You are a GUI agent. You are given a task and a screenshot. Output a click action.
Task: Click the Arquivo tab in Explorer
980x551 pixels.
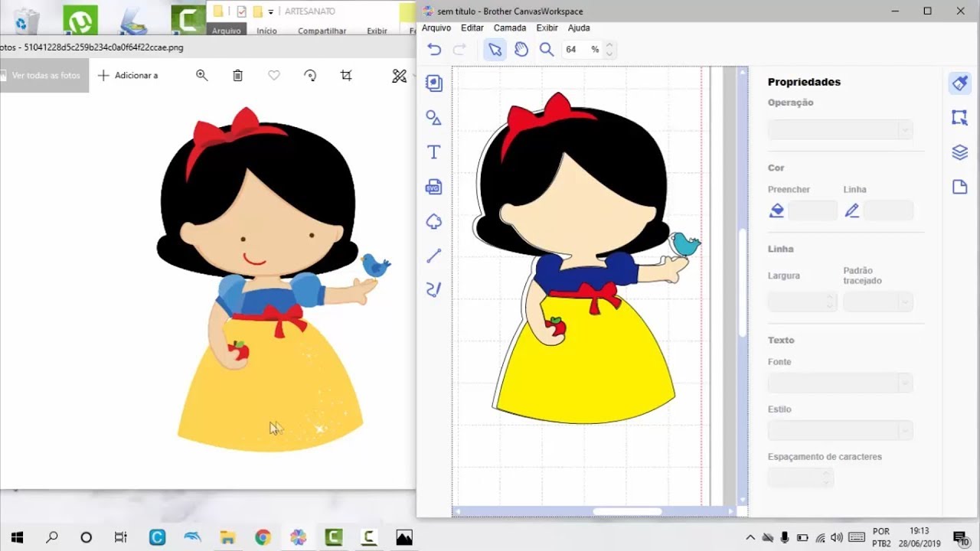227,31
